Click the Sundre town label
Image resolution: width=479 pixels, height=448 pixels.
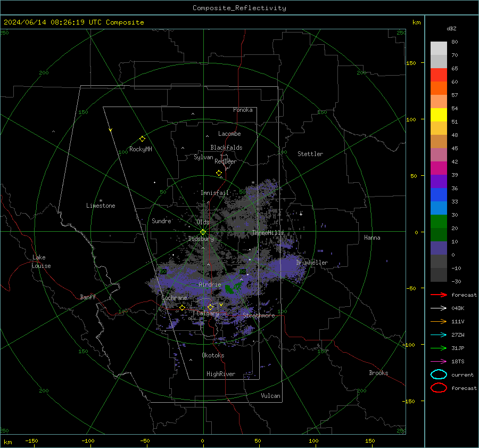[x=161, y=221]
